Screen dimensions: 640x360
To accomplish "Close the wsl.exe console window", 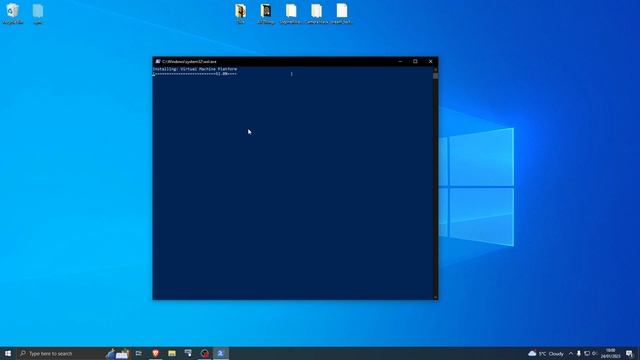I will click(x=430, y=61).
